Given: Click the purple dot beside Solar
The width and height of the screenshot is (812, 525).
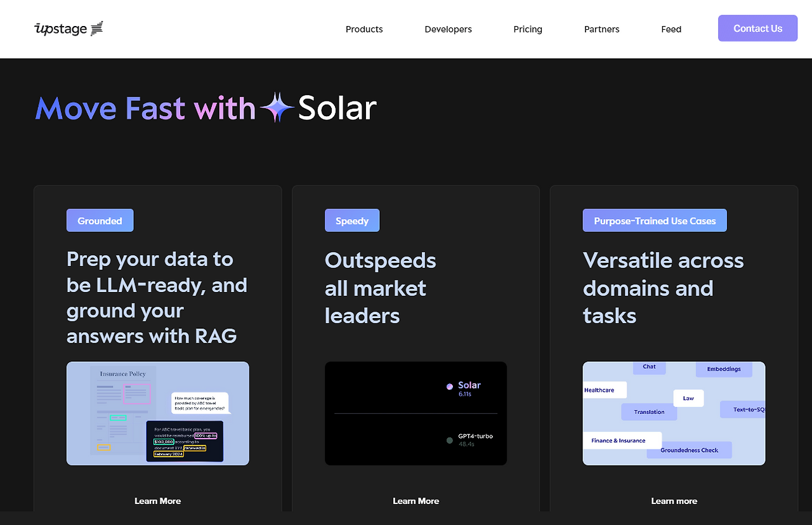Looking at the screenshot, I should pyautogui.click(x=450, y=386).
